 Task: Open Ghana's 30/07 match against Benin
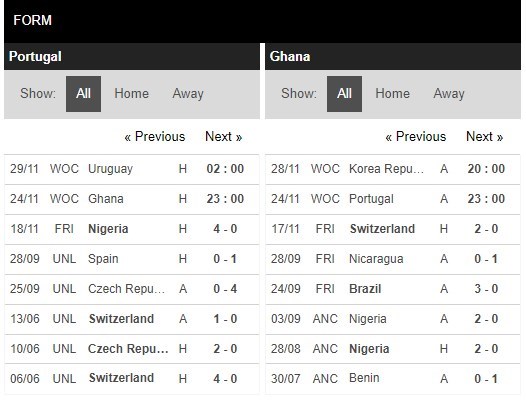point(392,379)
